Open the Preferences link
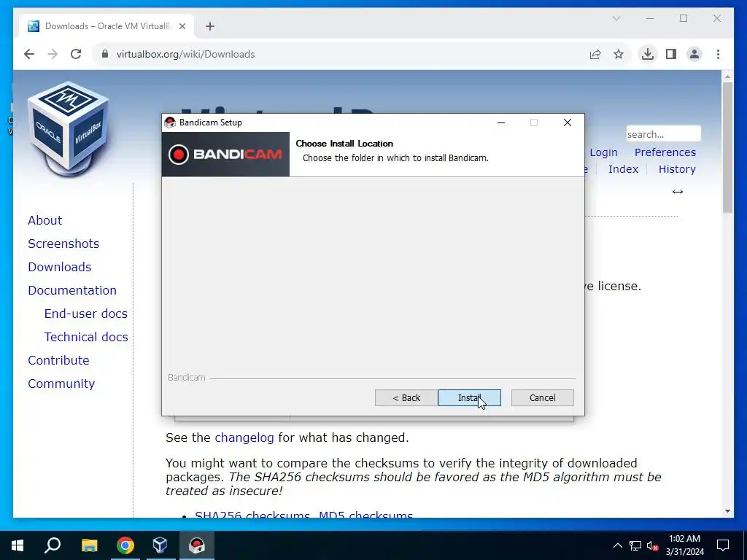747x560 pixels. [x=665, y=152]
